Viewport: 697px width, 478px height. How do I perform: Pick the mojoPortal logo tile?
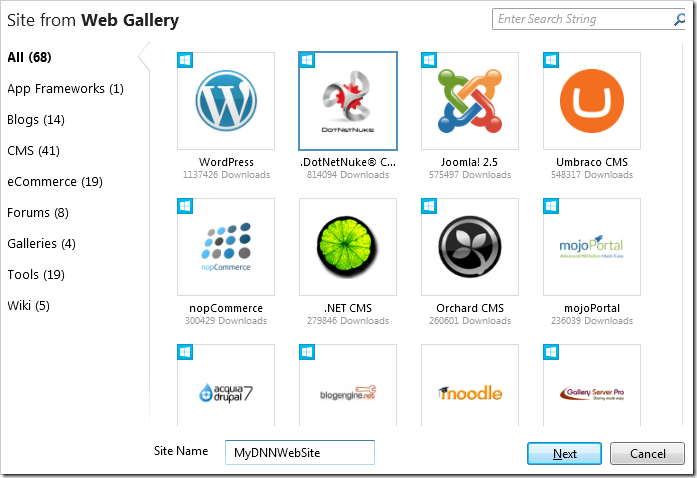pos(592,247)
